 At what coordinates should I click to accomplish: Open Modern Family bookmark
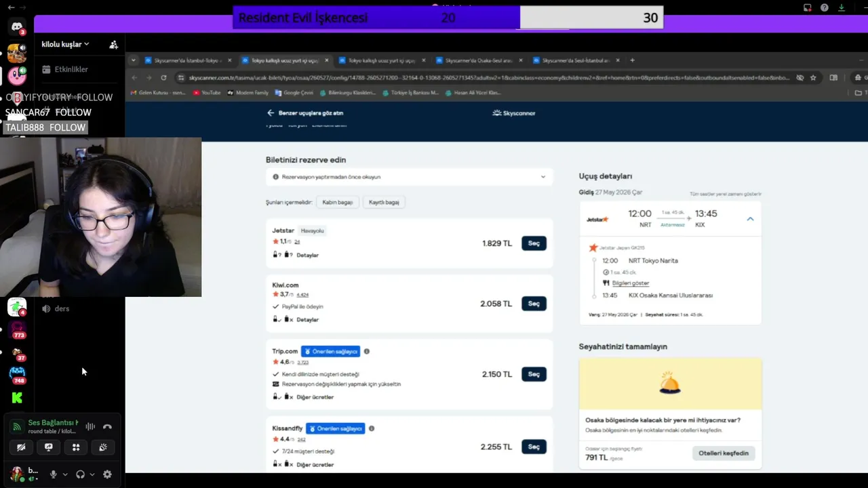click(248, 92)
